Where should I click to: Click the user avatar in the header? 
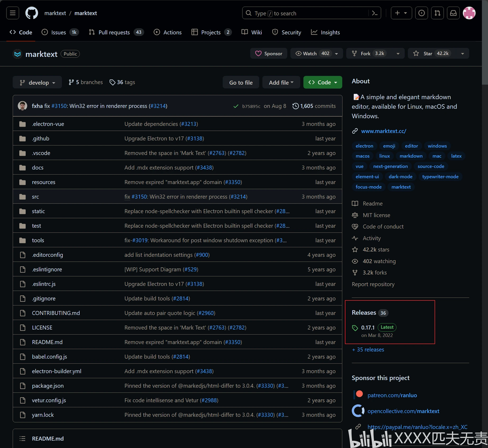469,13
